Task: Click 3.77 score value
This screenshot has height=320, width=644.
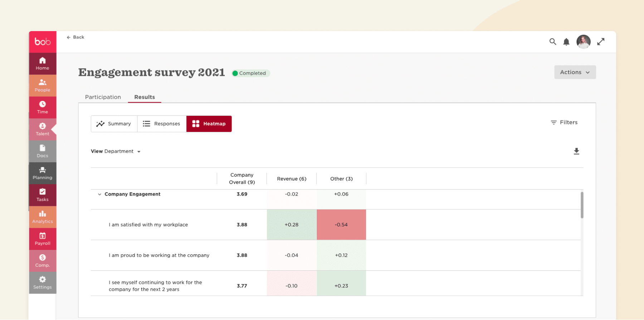Action: (x=242, y=286)
